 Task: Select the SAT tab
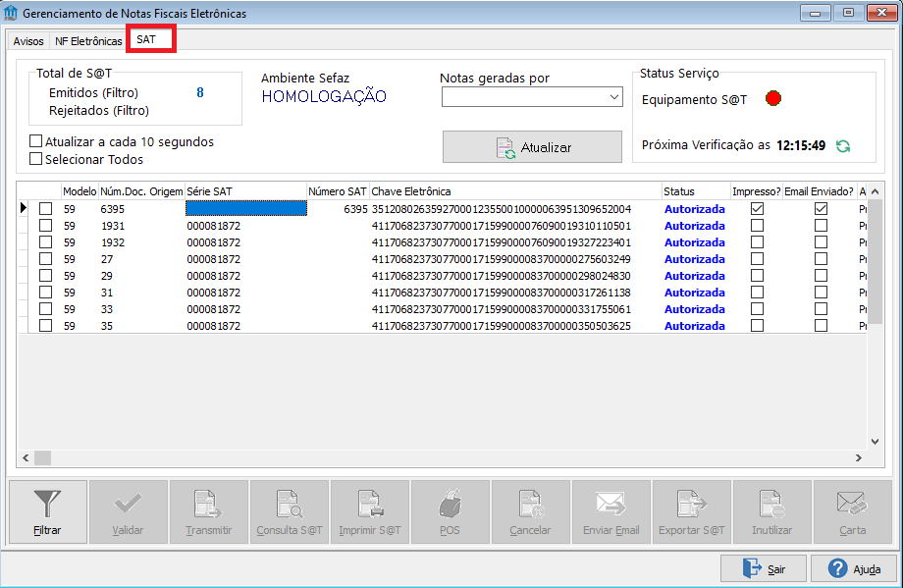pyautogui.click(x=150, y=39)
